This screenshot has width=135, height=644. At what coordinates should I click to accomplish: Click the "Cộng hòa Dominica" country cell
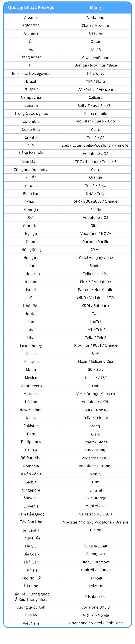31,170
